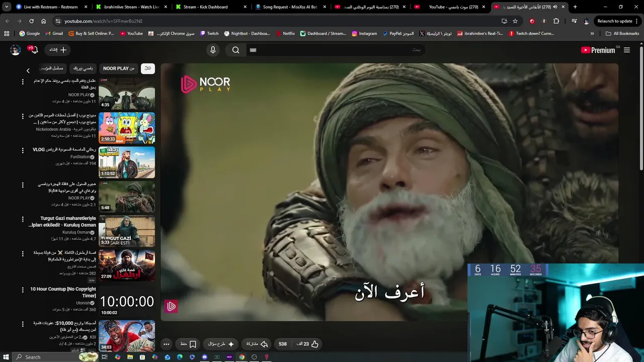The height and width of the screenshot is (362, 644).
Task: Click the YouTube account avatar
Action: click(x=16, y=50)
